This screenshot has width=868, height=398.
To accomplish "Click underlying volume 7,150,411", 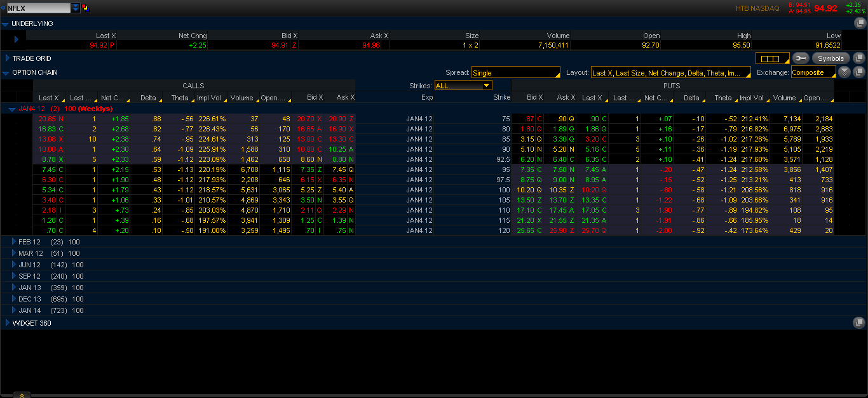I will click(553, 45).
